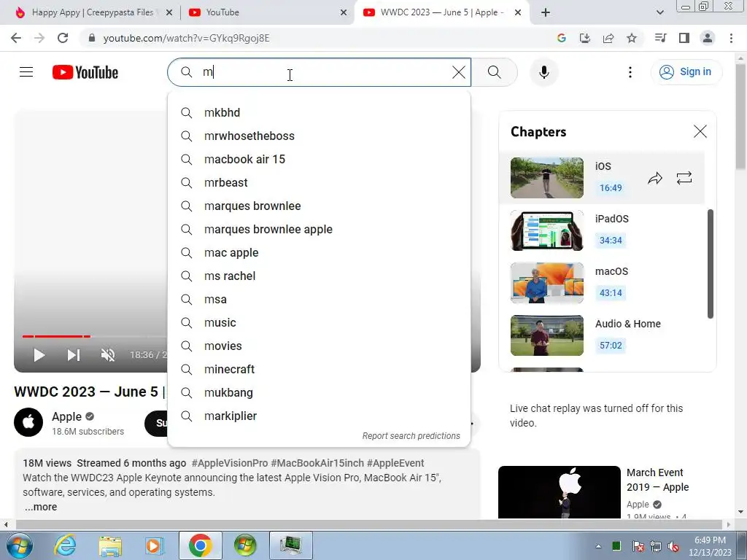Share this page from address bar
The width and height of the screenshot is (747, 560).
608,38
